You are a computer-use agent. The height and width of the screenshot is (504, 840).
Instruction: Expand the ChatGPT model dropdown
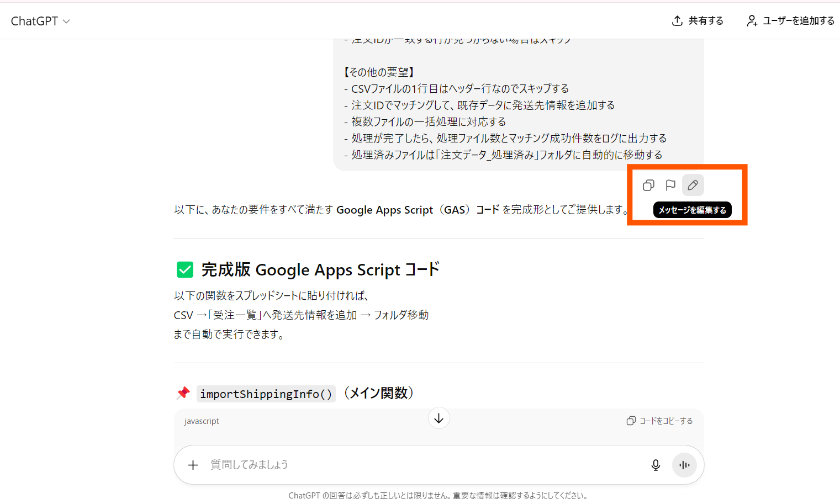click(x=40, y=21)
